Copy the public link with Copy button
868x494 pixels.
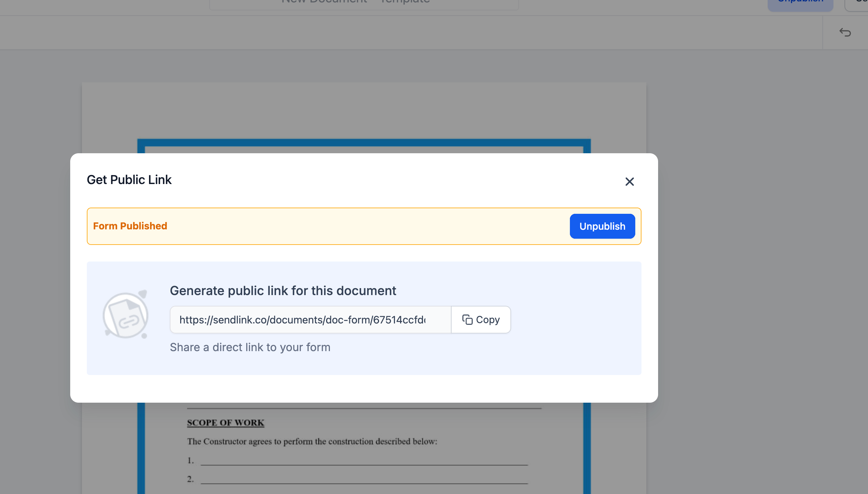(x=481, y=320)
